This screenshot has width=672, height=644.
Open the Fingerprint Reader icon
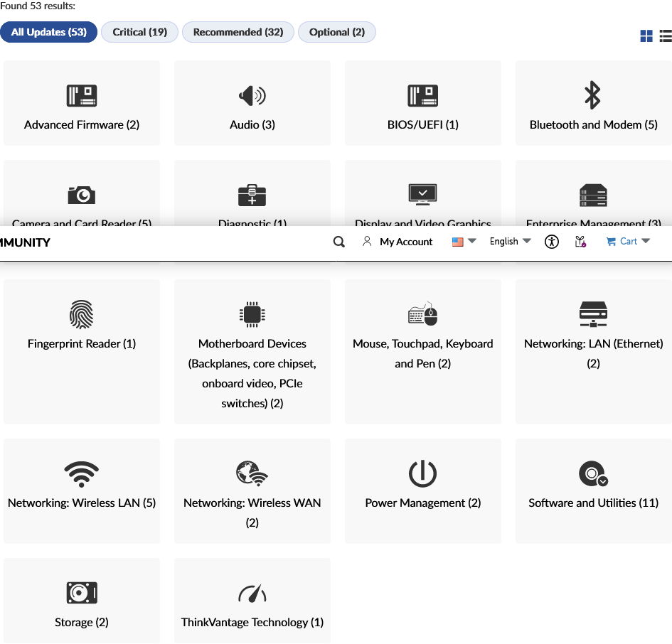(x=82, y=314)
